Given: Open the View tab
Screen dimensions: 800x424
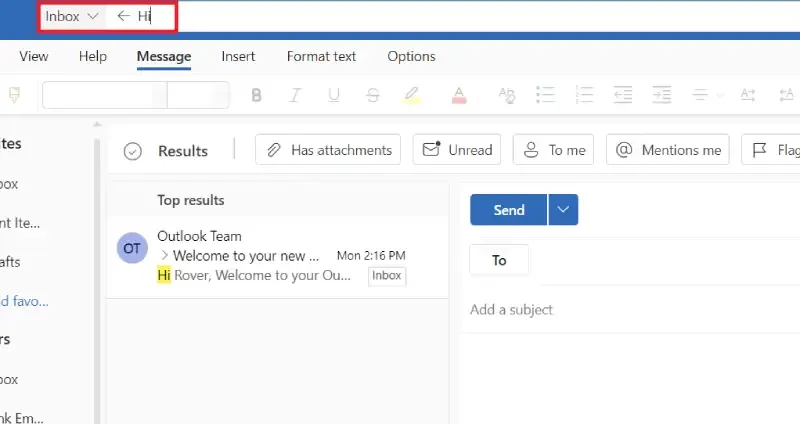Looking at the screenshot, I should pyautogui.click(x=34, y=56).
